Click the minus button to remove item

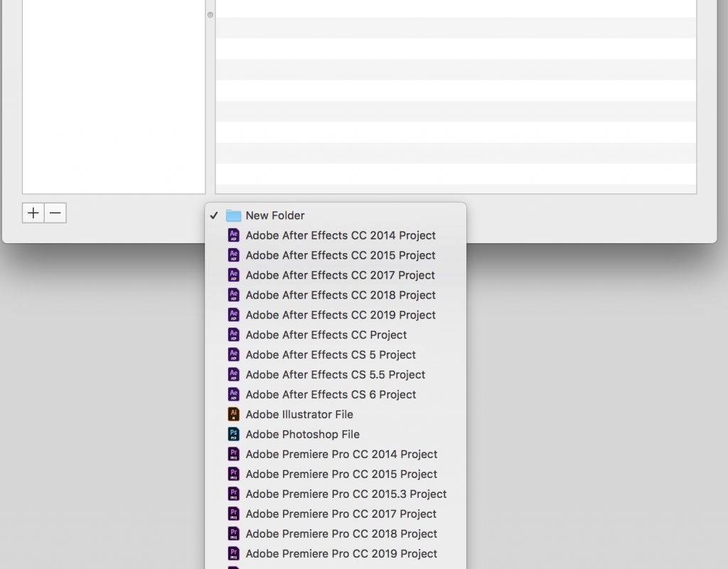coord(55,213)
